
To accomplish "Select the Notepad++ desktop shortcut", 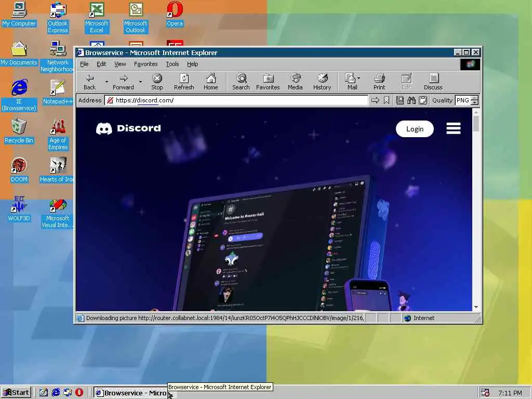I will pyautogui.click(x=58, y=92).
